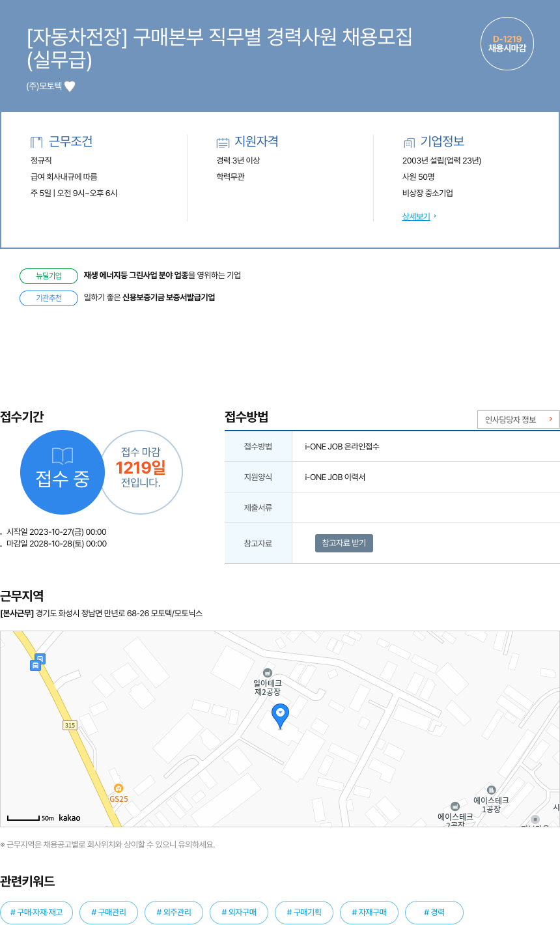Image resolution: width=560 pixels, height=925 pixels.
Task: Click the i-ONE JOB 온라인접수 cell
Action: [x=426, y=447]
